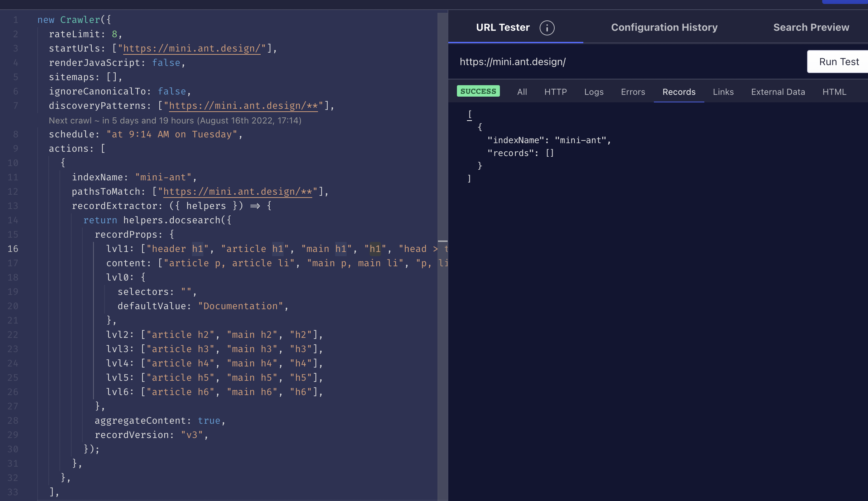Click the Next crawl schedule hint text
This screenshot has height=501, width=868.
[175, 121]
